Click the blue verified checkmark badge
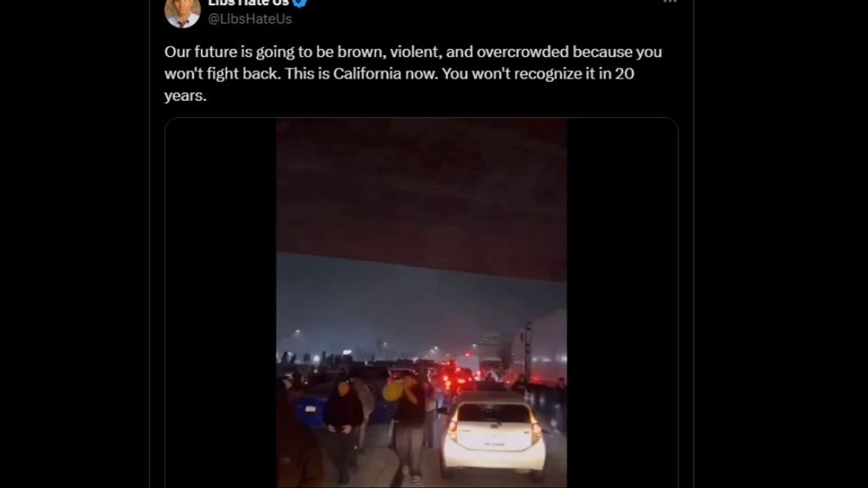 point(300,3)
